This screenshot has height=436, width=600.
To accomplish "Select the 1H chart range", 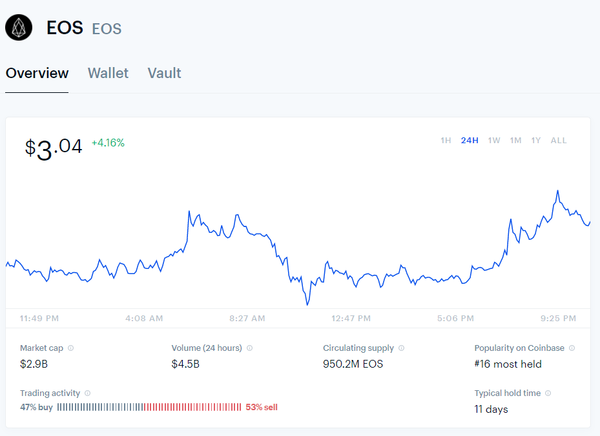I will point(446,140).
